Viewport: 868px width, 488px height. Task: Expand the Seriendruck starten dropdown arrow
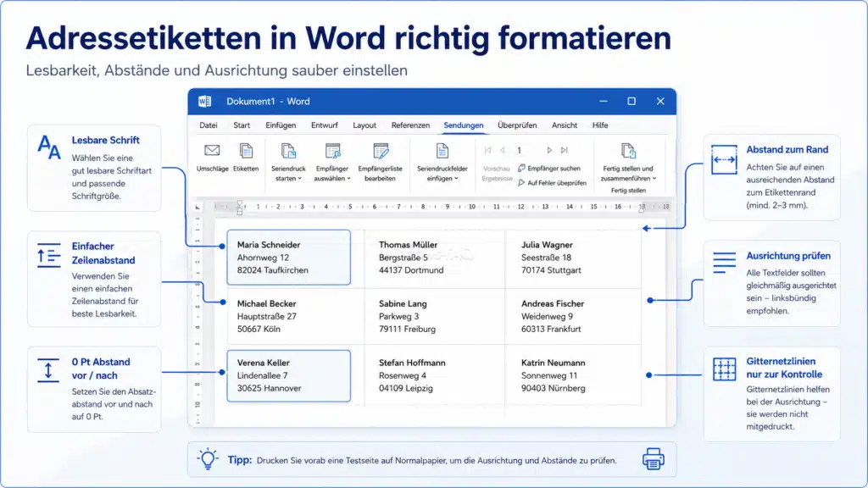(300, 178)
